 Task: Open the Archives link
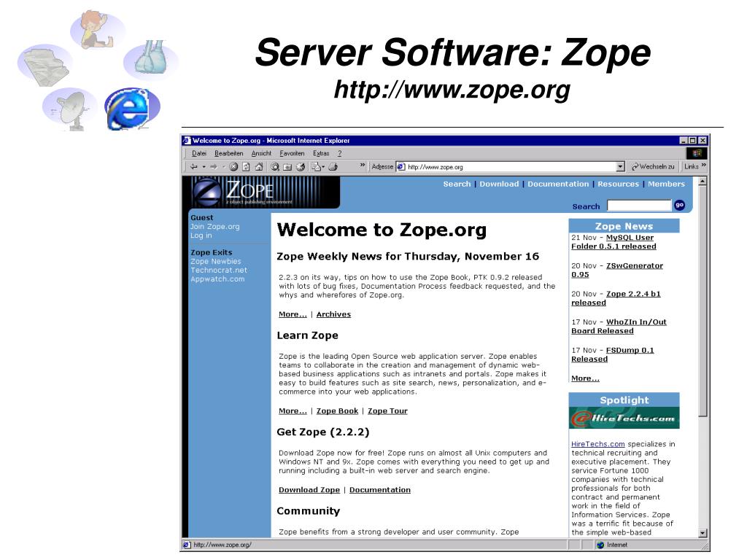(333, 314)
